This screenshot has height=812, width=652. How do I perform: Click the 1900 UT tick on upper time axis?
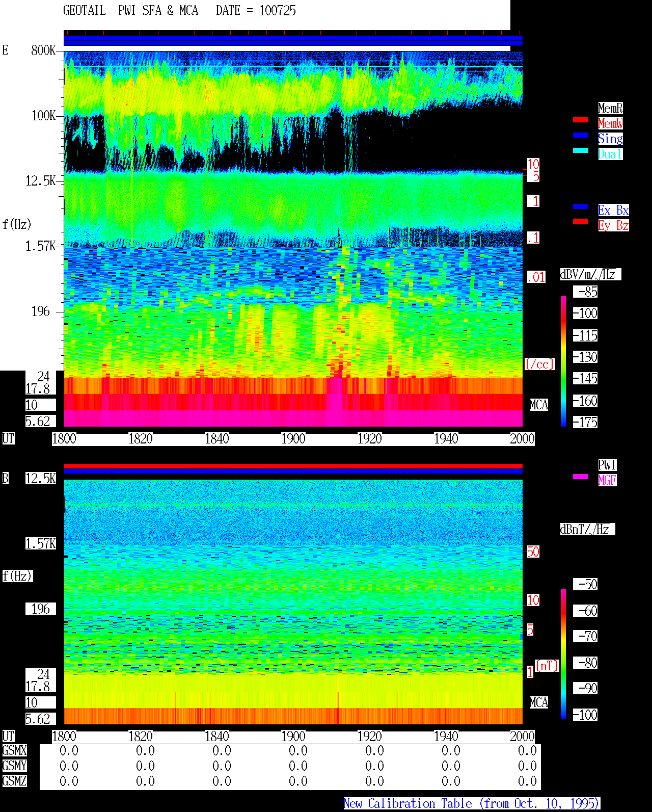[x=293, y=439]
